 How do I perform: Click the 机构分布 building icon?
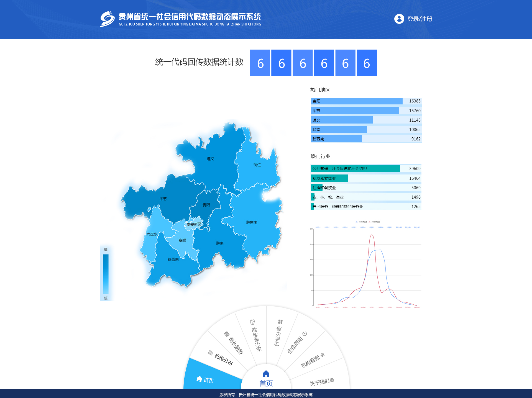coord(211,353)
